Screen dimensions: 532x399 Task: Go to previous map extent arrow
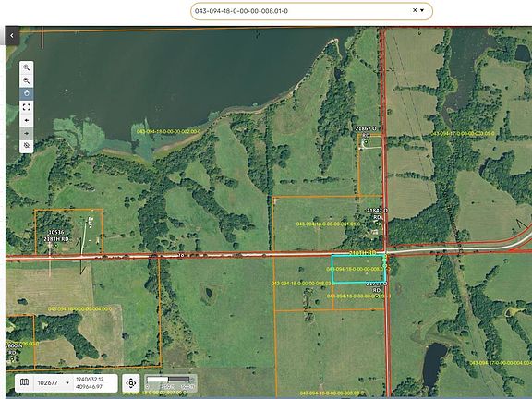tap(27, 120)
